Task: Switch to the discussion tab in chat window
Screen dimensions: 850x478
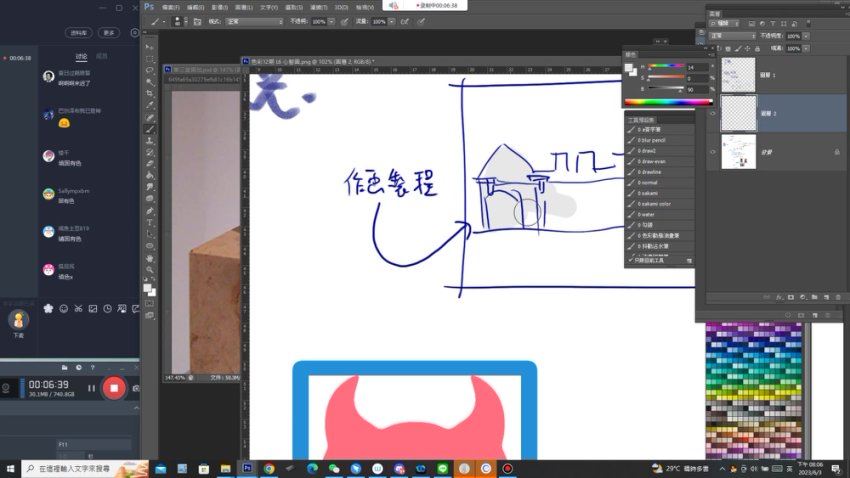Action: click(x=81, y=56)
